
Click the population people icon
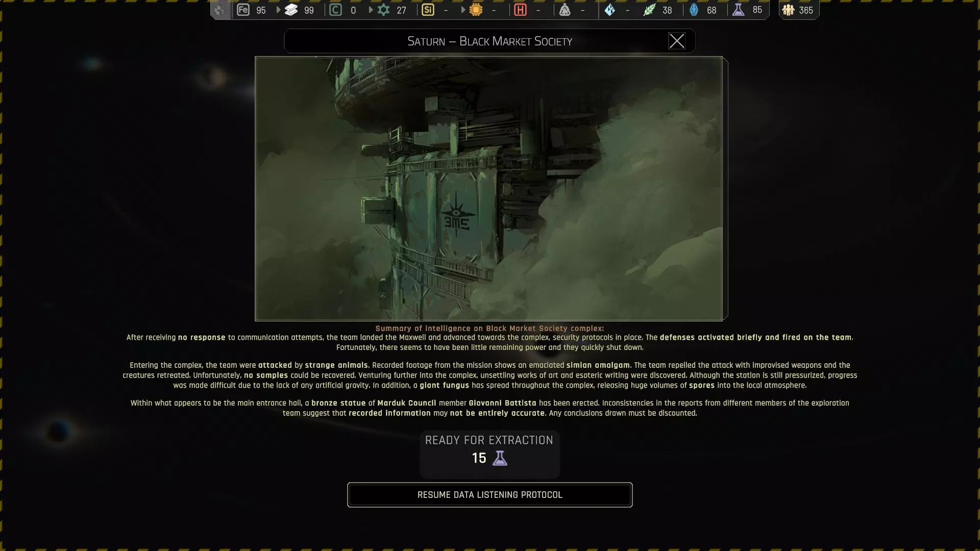coord(789,10)
